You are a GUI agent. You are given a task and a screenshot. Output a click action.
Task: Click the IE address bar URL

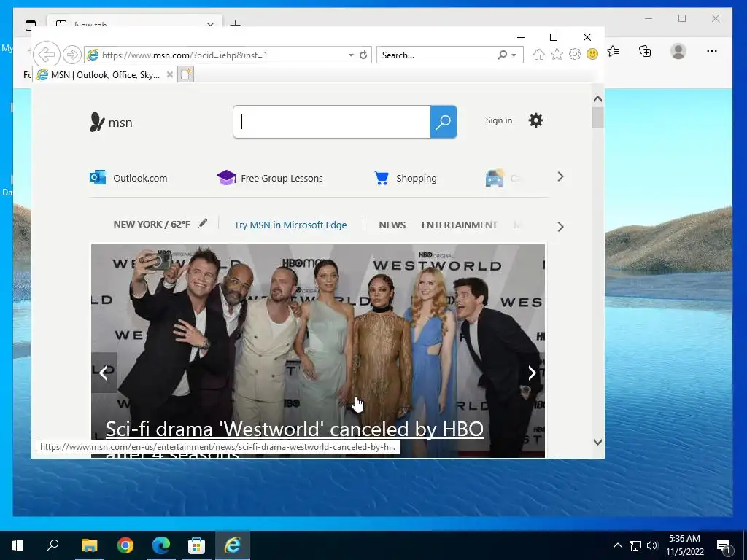185,55
